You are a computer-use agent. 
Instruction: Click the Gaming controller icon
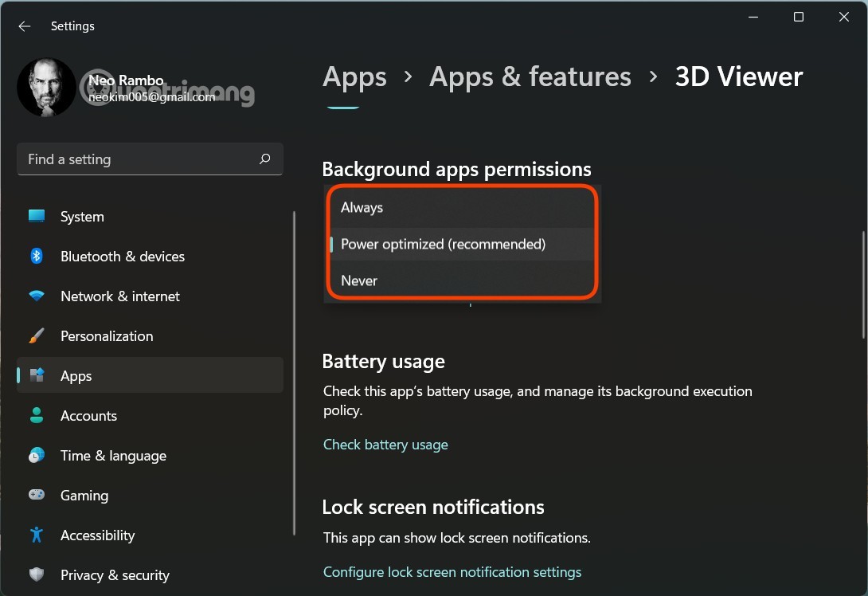37,495
